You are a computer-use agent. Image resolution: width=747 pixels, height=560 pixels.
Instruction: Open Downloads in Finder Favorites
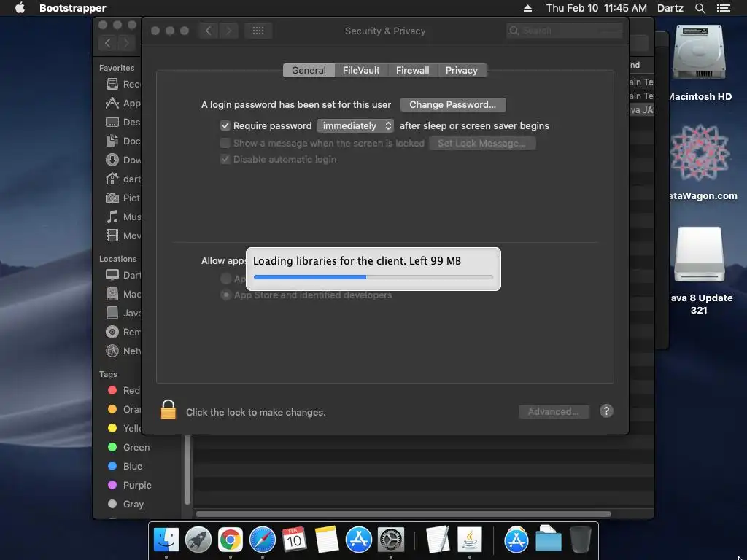123,160
